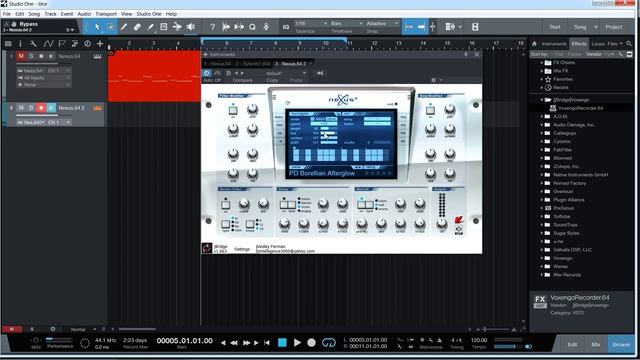Toggle Solo on Nexus.64 2 track
Viewport: 640px width, 360px height.
(x=31, y=108)
